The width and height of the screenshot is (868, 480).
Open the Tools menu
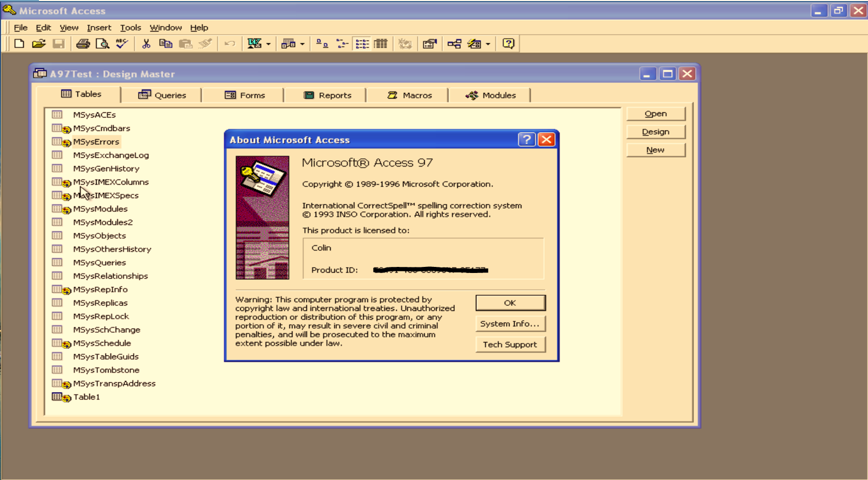131,27
